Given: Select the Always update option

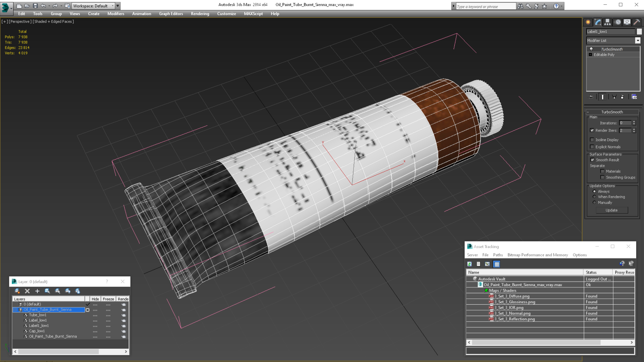Looking at the screenshot, I should pyautogui.click(x=594, y=191).
